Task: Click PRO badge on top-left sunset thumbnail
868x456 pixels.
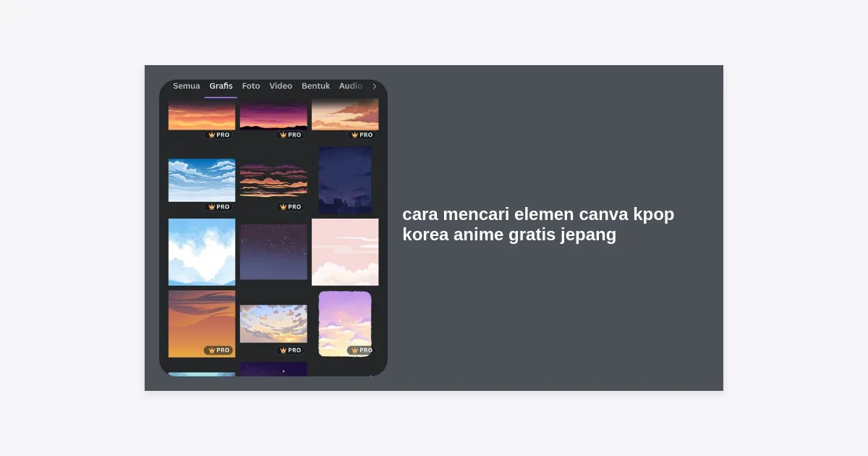Action: click(218, 135)
